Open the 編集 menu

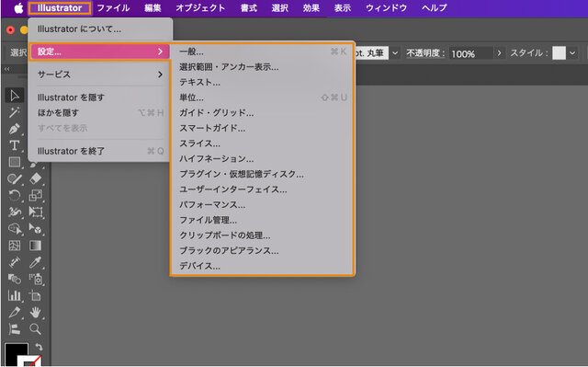tap(153, 8)
